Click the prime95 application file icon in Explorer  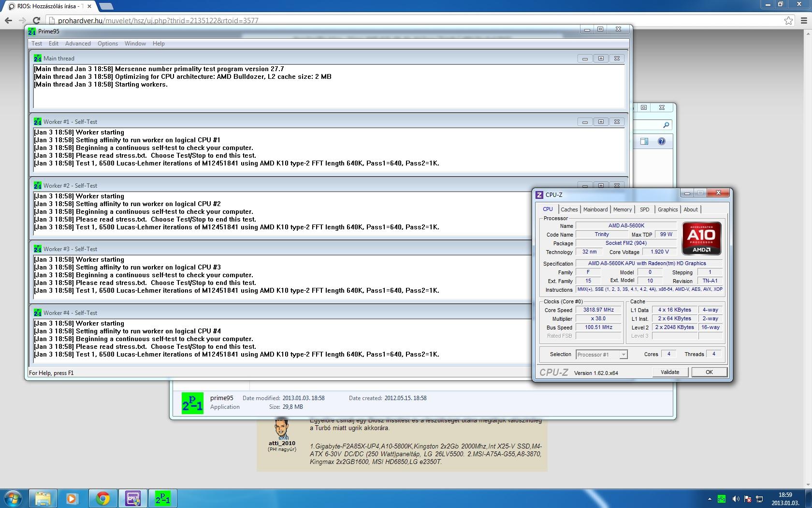coord(192,403)
